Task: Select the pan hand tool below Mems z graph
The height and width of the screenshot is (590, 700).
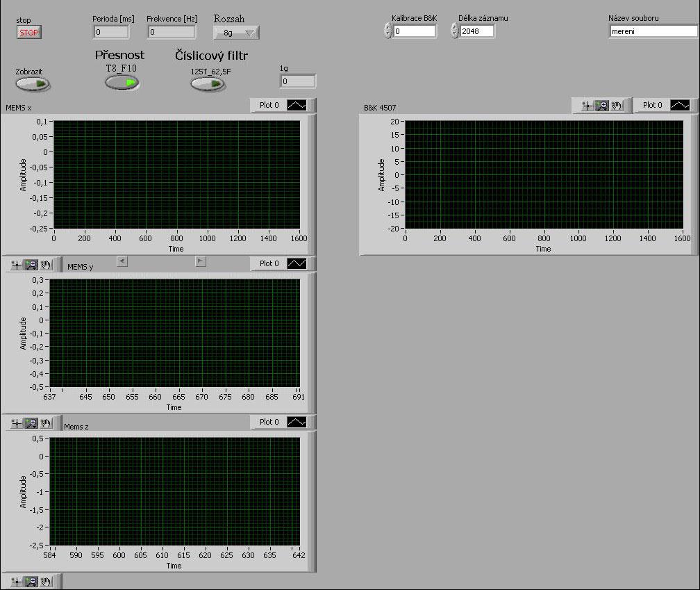Action: coord(46,582)
